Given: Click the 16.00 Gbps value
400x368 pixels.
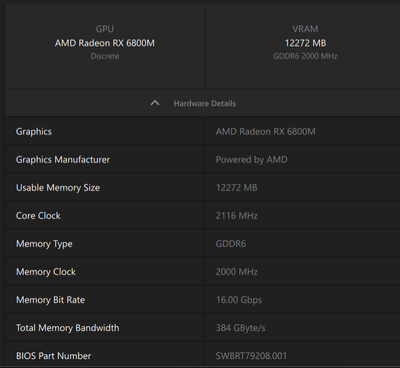Looking at the screenshot, I should [x=239, y=300].
